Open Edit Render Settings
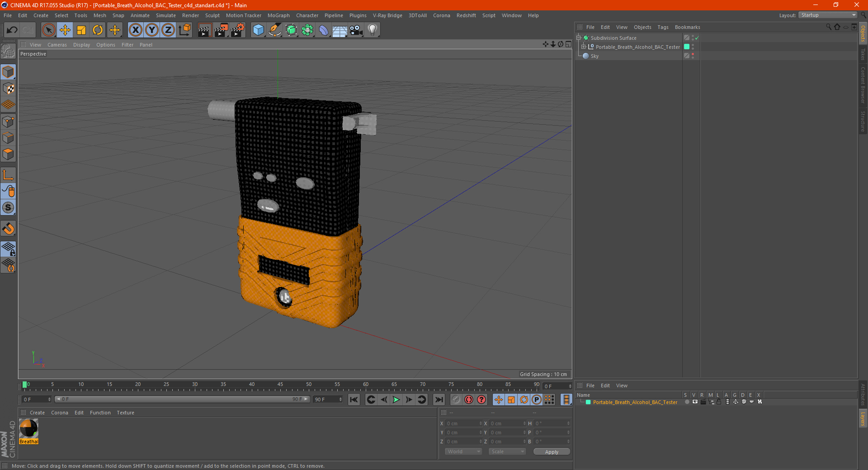Screen dimensions: 868x470 [238, 30]
